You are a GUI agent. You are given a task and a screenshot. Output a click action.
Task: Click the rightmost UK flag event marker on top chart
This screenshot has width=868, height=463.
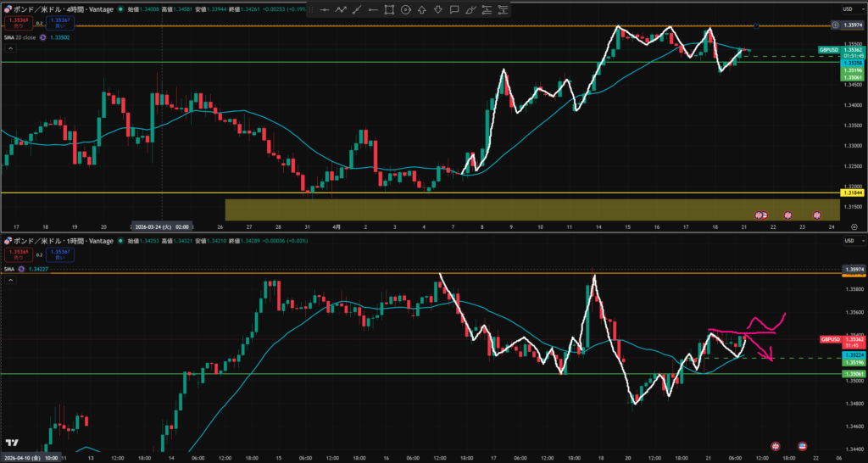pos(818,215)
